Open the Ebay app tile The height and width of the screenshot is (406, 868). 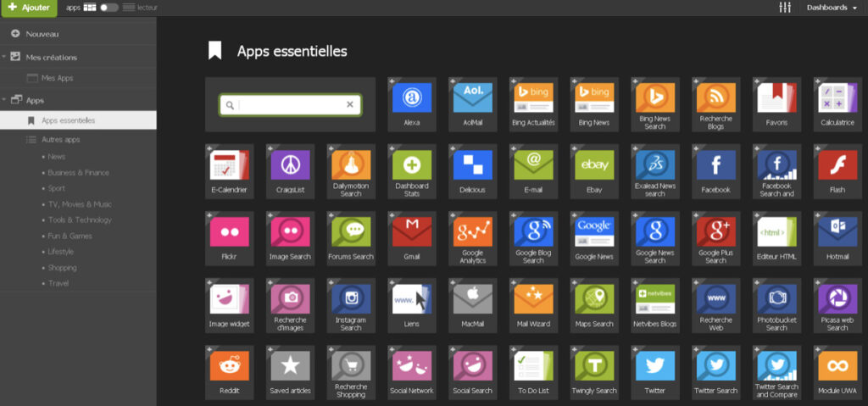point(594,171)
